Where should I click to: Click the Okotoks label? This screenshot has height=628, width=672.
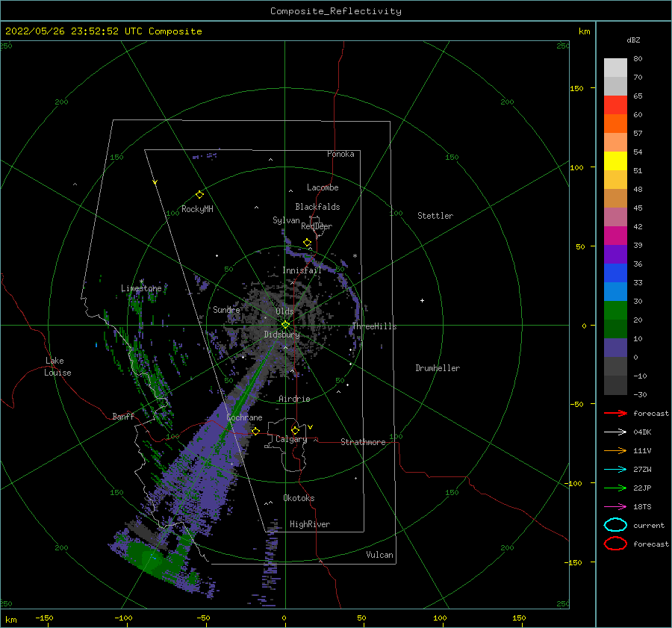coord(299,498)
